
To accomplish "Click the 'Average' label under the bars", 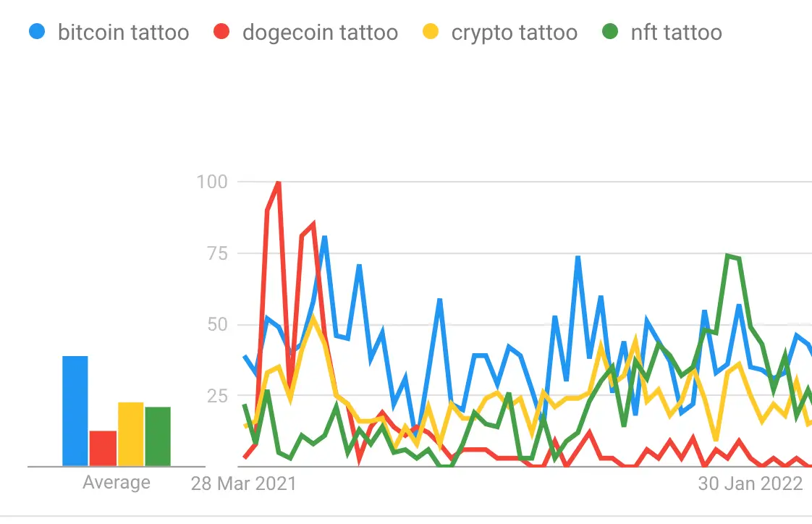I will click(x=117, y=483).
